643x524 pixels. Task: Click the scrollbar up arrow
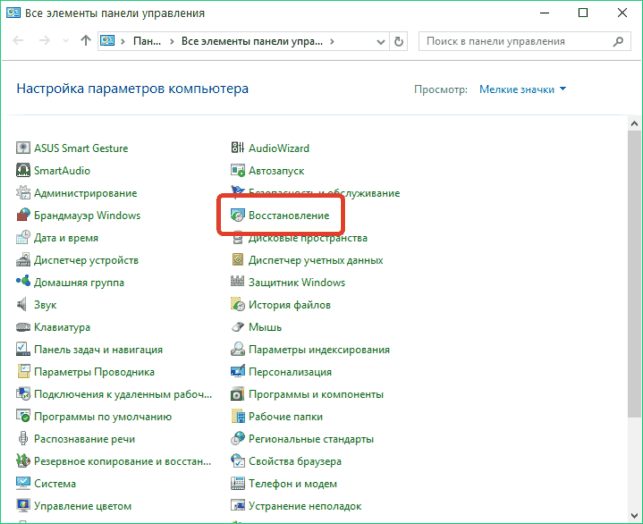[x=634, y=123]
